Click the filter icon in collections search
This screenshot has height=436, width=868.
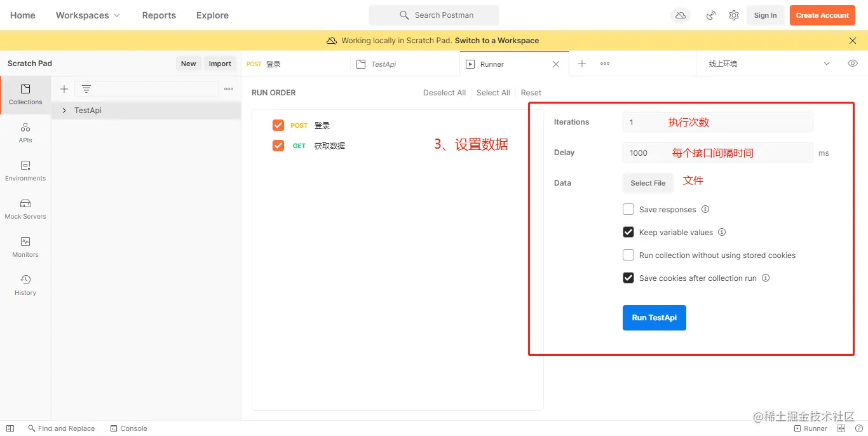click(x=86, y=89)
